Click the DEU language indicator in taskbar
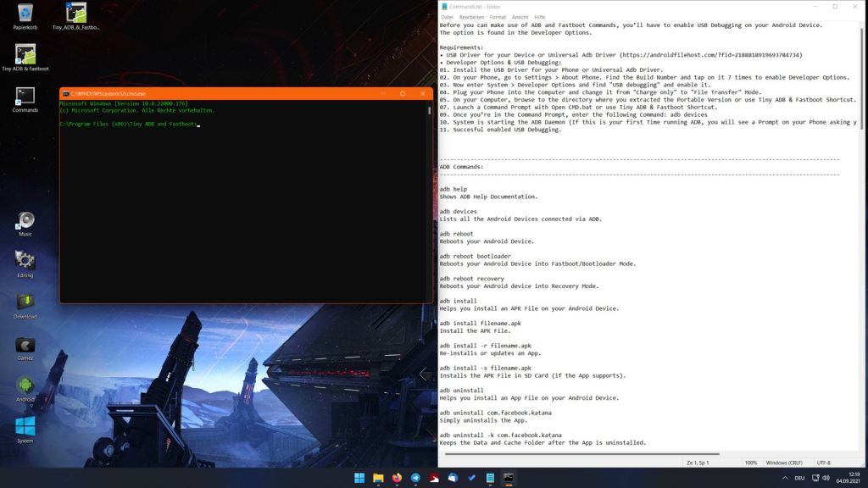Image resolution: width=868 pixels, height=488 pixels. point(799,478)
